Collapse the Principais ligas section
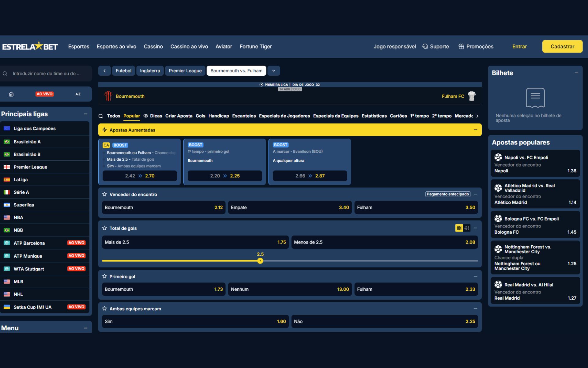Screen dimensions: 588x368 (85, 114)
